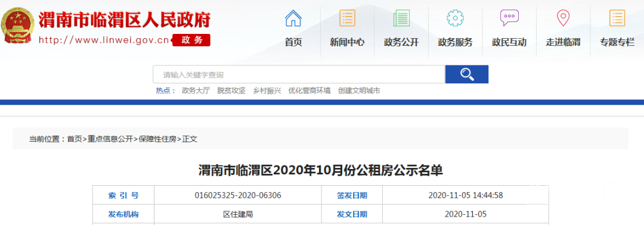Click the 热点： label
Viewport: 644px width, 225px height.
pyautogui.click(x=166, y=91)
